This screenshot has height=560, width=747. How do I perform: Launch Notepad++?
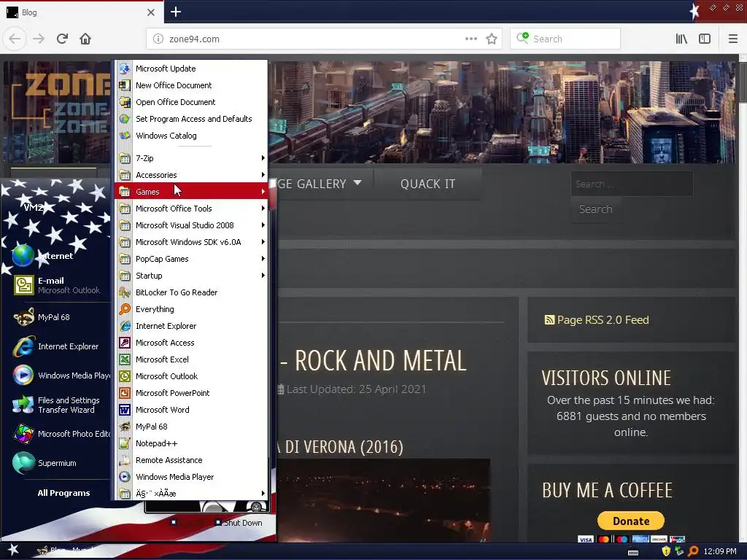(190, 443)
